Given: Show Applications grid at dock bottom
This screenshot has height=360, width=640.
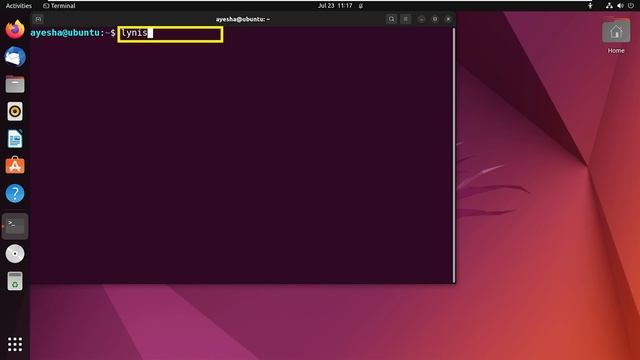Looking at the screenshot, I should tap(15, 344).
